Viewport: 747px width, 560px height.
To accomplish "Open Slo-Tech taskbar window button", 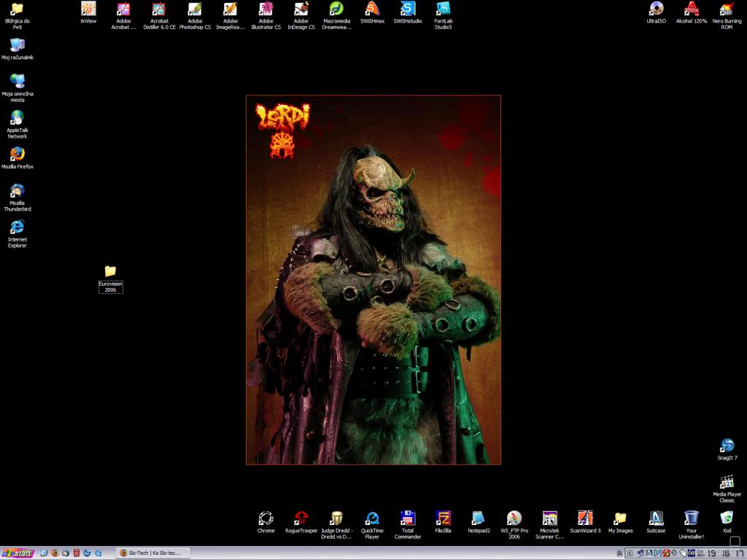I will click(152, 553).
